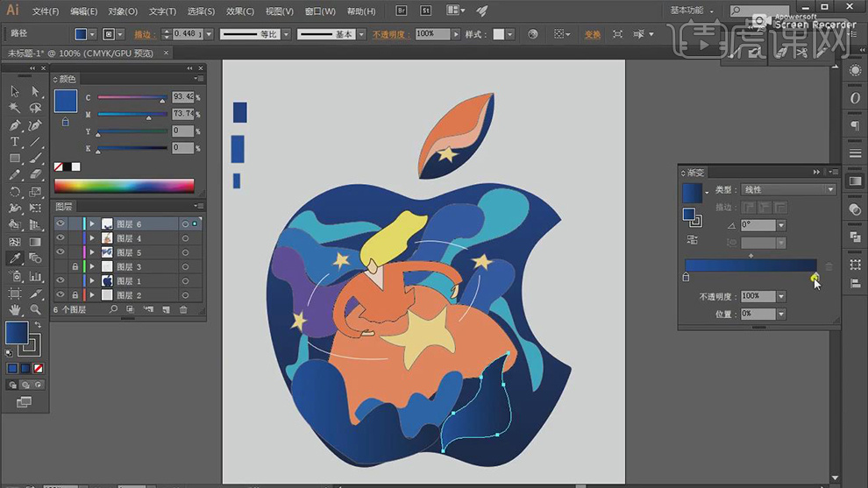Expand layer 图层 4 contents
This screenshot has width=868, height=488.
(x=92, y=238)
